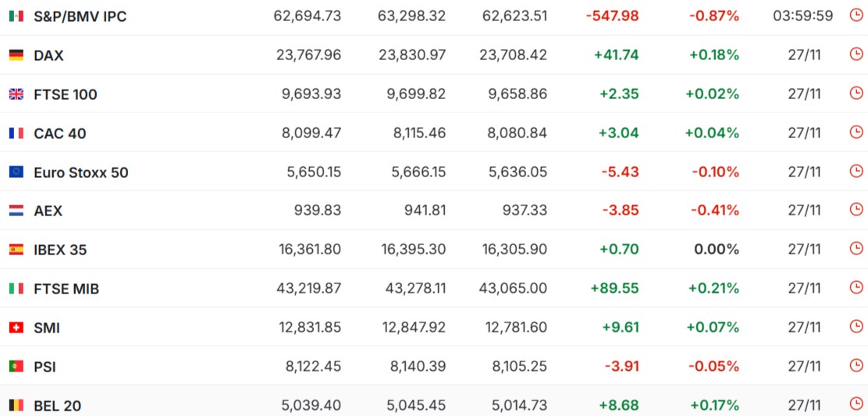Click the Euro Stoxx 50 clock icon
Screen dimensions: 868x416
tap(856, 172)
